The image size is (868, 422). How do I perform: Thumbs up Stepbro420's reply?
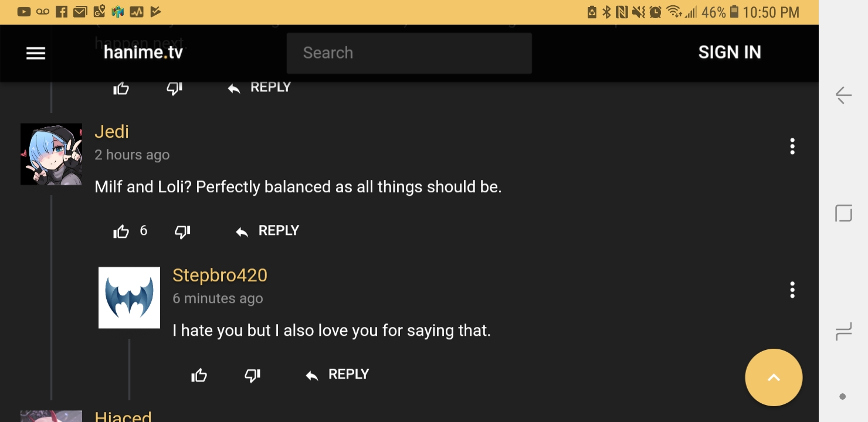pyautogui.click(x=199, y=375)
